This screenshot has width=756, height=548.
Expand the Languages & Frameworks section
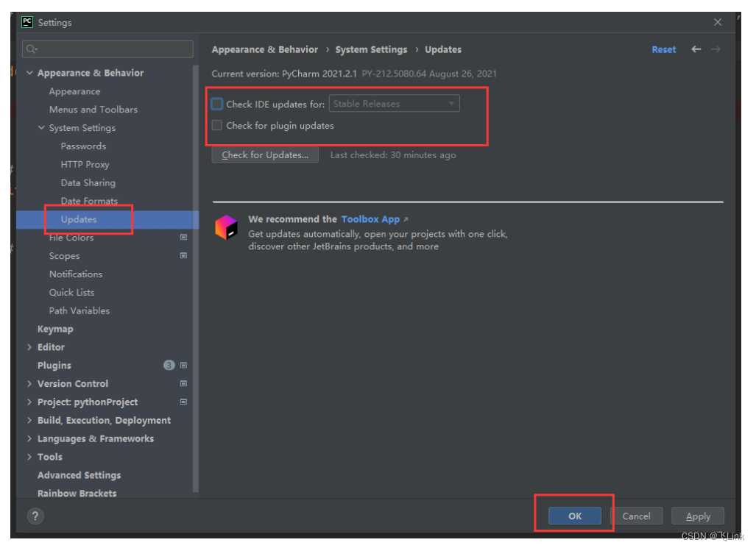[29, 438]
